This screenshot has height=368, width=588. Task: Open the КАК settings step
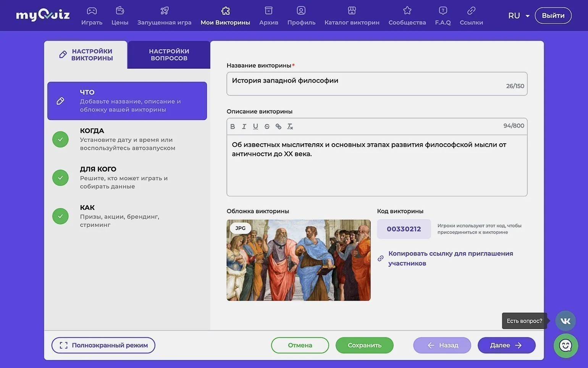point(127,216)
